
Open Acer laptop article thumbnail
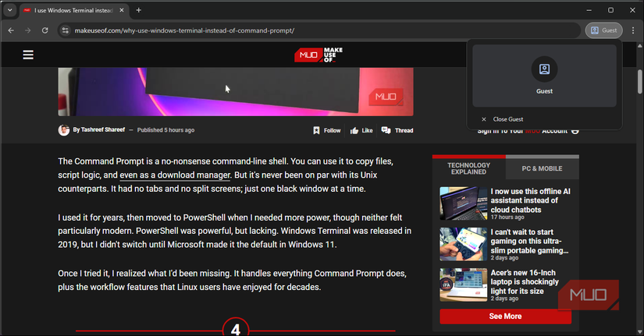463,285
